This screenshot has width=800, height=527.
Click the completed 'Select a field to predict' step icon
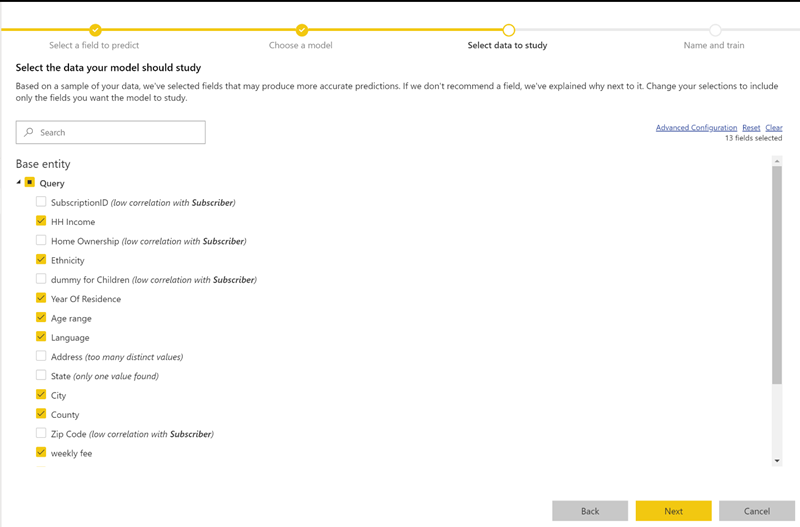coord(95,30)
